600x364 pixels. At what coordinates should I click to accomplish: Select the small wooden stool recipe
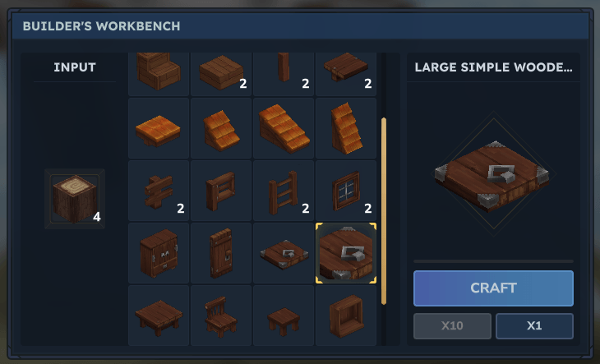(284, 315)
